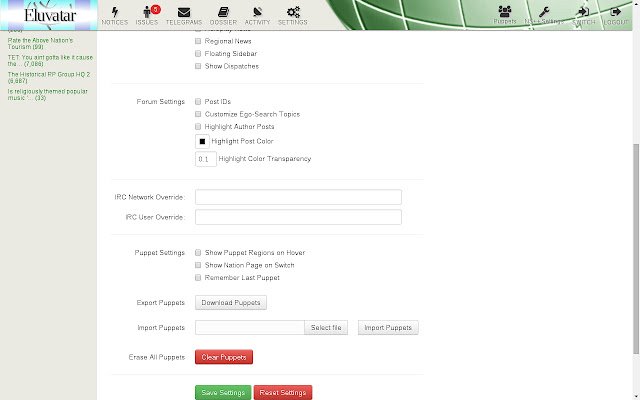The width and height of the screenshot is (640, 400).
Task: Click the page vertical scrollbar
Action: 636,248
